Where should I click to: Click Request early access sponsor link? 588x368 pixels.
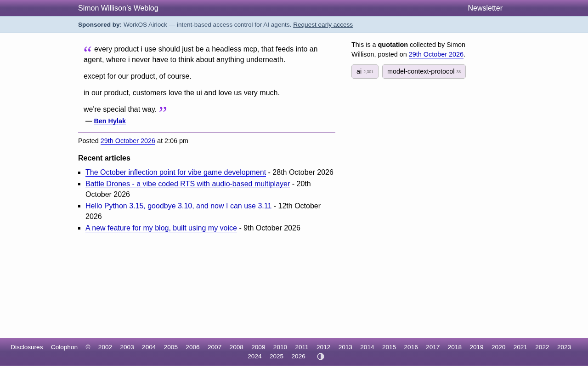pos(323,25)
